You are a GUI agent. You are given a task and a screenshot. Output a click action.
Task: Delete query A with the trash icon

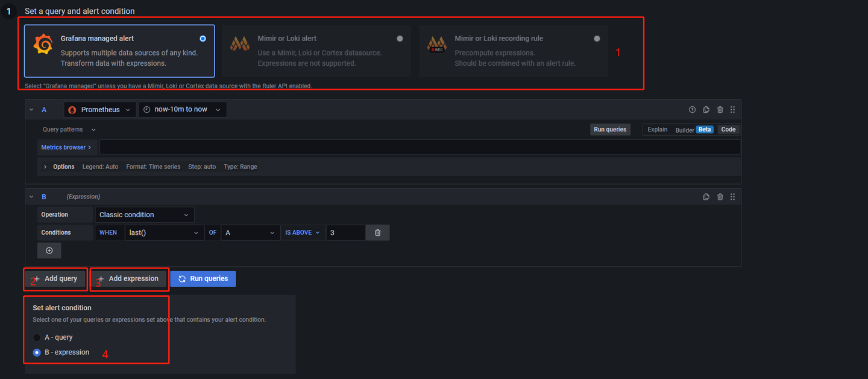click(x=720, y=109)
